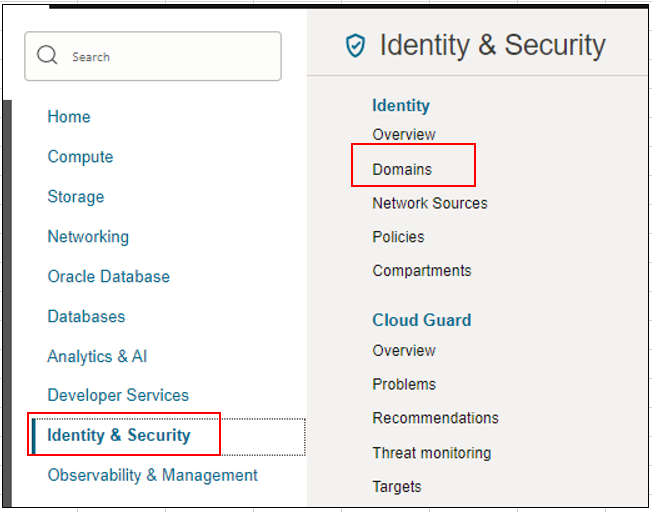Screen dimensions: 652x512
Task: Open Observability & Management menu category
Action: pos(153,475)
